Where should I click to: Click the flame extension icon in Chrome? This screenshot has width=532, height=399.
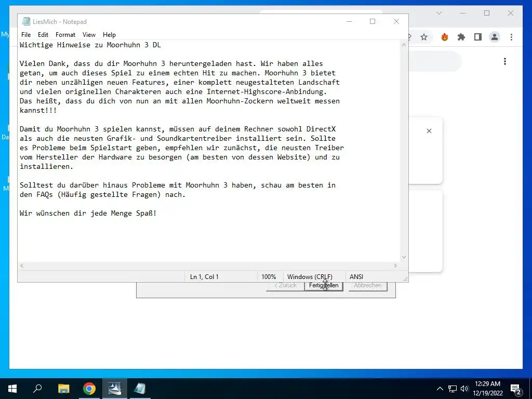point(445,37)
